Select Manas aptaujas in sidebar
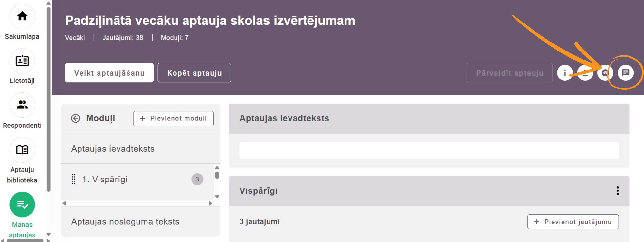This screenshot has width=644, height=242. pyautogui.click(x=22, y=205)
